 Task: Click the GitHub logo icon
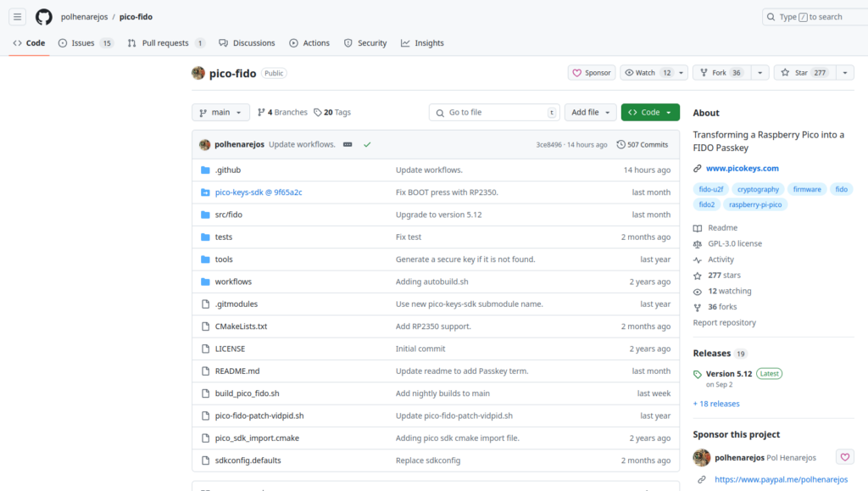pos(44,17)
